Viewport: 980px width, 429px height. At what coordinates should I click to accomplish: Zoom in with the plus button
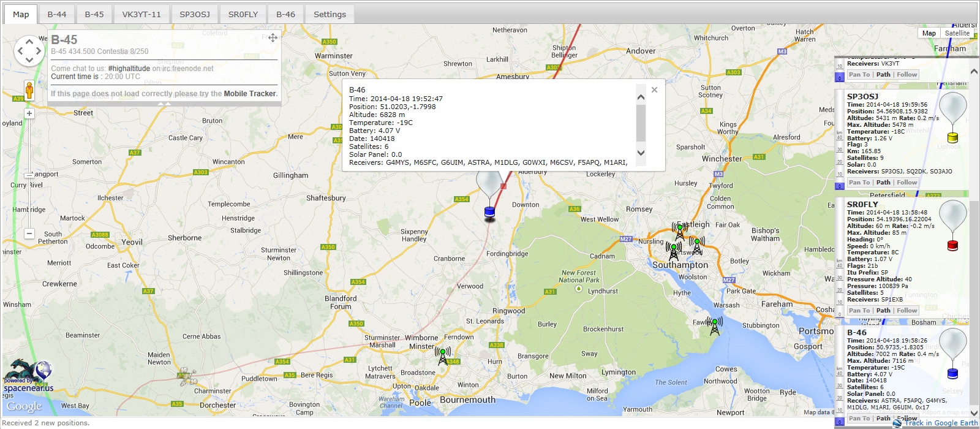(29, 113)
